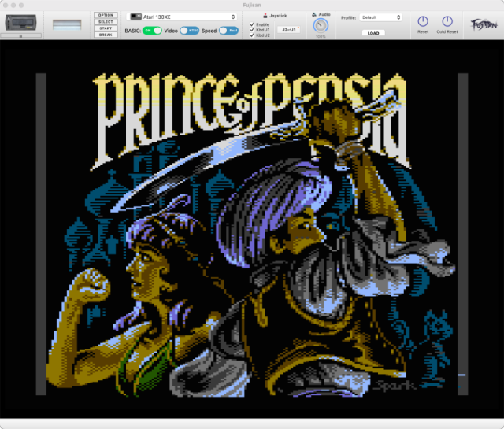
Task: Open the Atari 130XE machine dropdown
Action: pos(182,17)
